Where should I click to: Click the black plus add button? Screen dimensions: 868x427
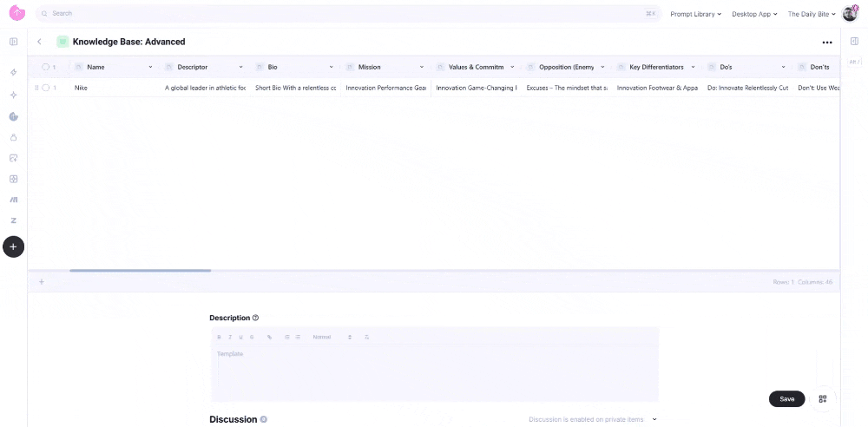pos(13,246)
